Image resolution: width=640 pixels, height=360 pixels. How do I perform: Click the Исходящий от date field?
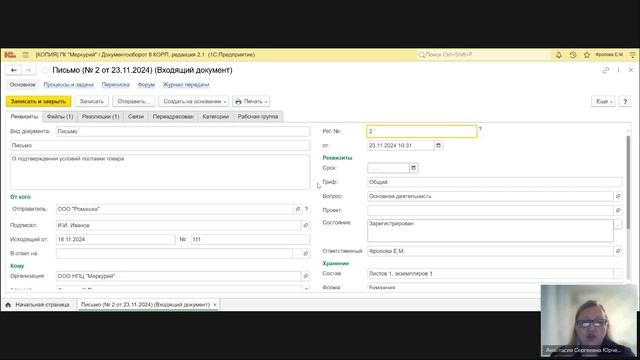tap(116, 240)
